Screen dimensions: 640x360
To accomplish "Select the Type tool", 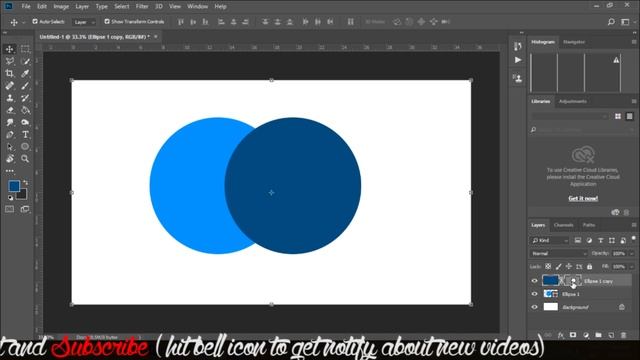I will (x=25, y=135).
